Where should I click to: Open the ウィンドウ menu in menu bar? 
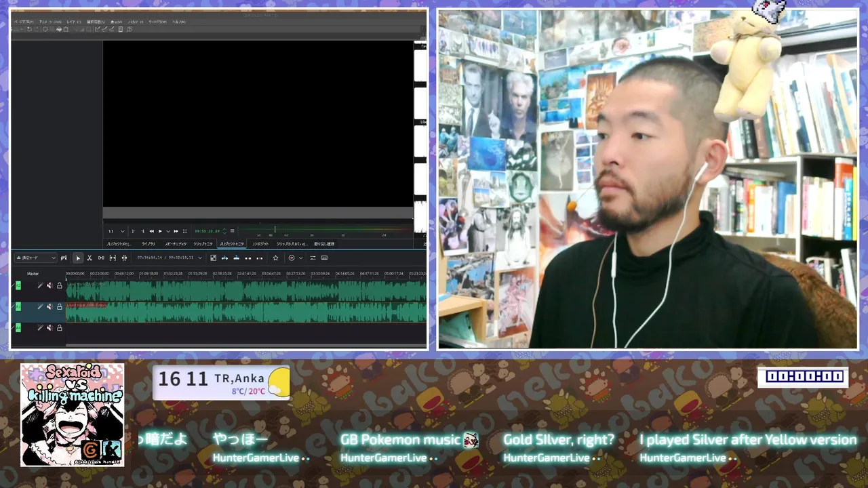pyautogui.click(x=157, y=22)
